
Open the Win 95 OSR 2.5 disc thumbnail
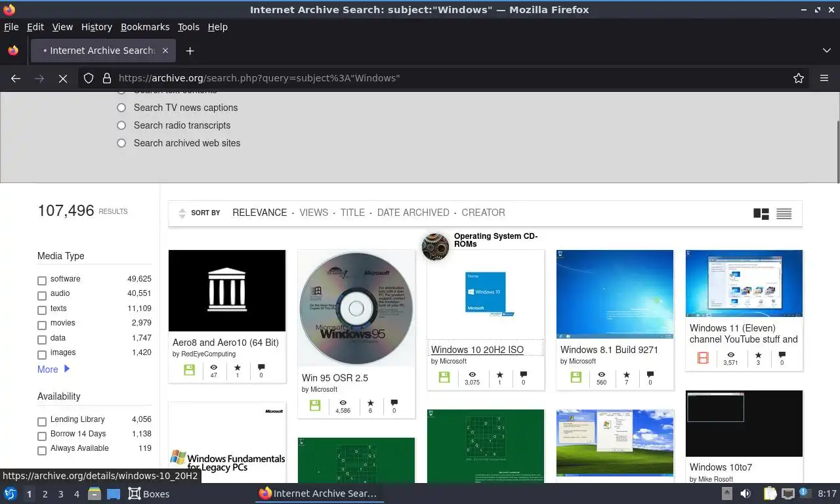point(356,308)
